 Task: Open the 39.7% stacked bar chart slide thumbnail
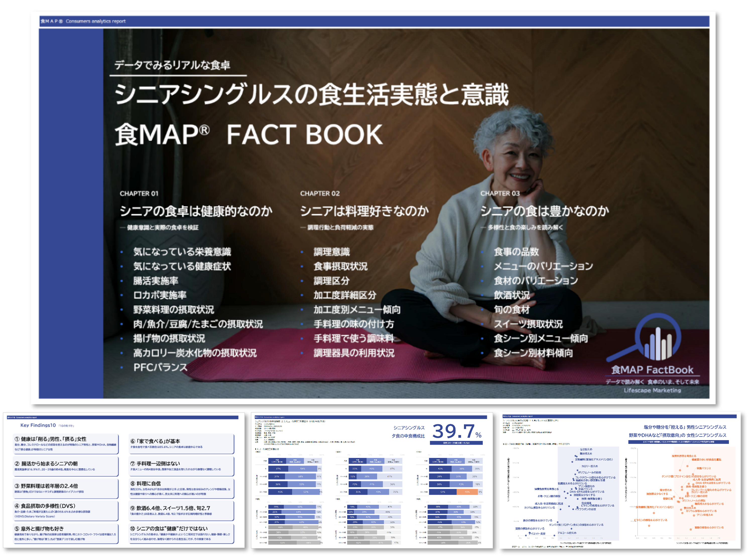pyautogui.click(x=372, y=480)
